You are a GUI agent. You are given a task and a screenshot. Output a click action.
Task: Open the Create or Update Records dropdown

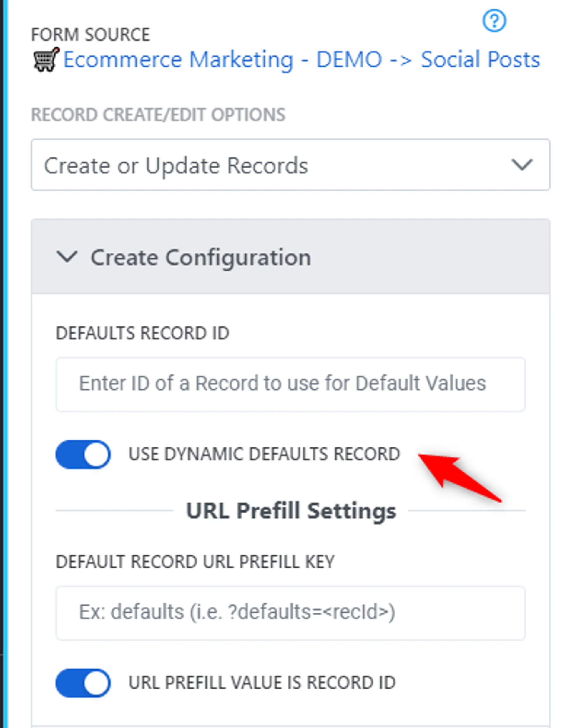(290, 165)
